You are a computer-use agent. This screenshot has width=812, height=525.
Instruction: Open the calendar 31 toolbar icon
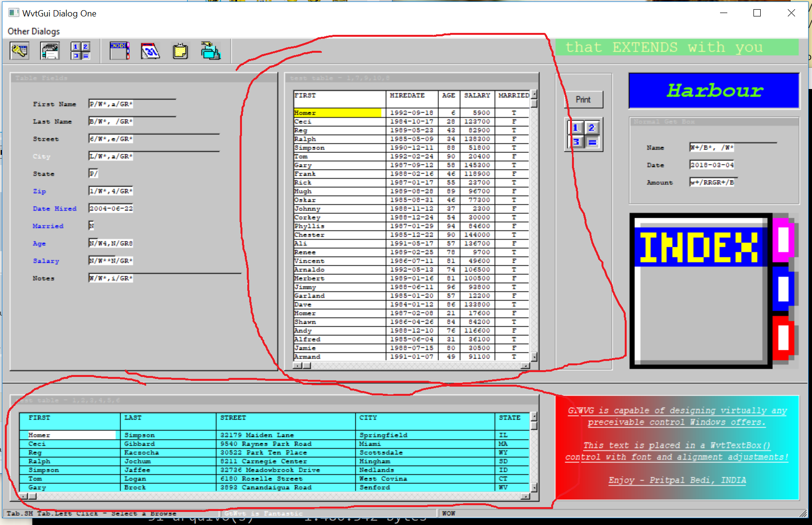click(150, 51)
